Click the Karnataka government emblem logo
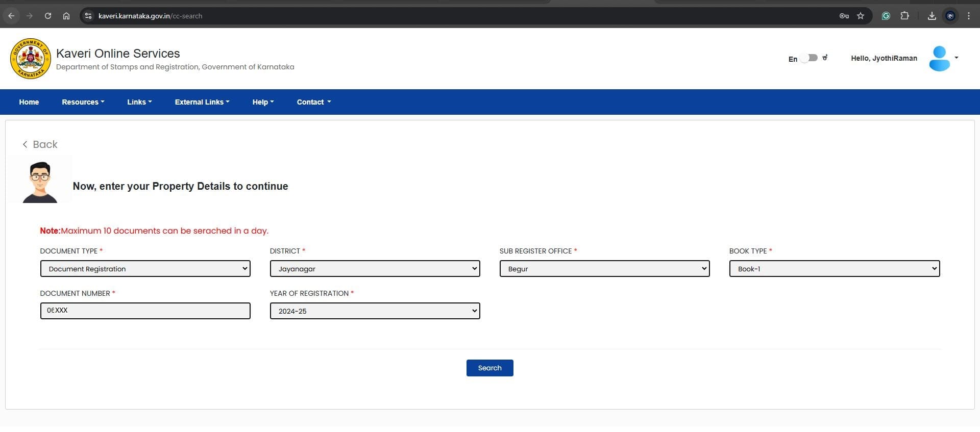Screen dimensions: 980x432 (31, 59)
